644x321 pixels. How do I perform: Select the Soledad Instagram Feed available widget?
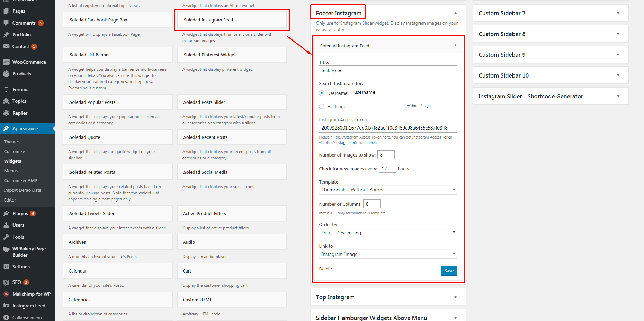232,20
